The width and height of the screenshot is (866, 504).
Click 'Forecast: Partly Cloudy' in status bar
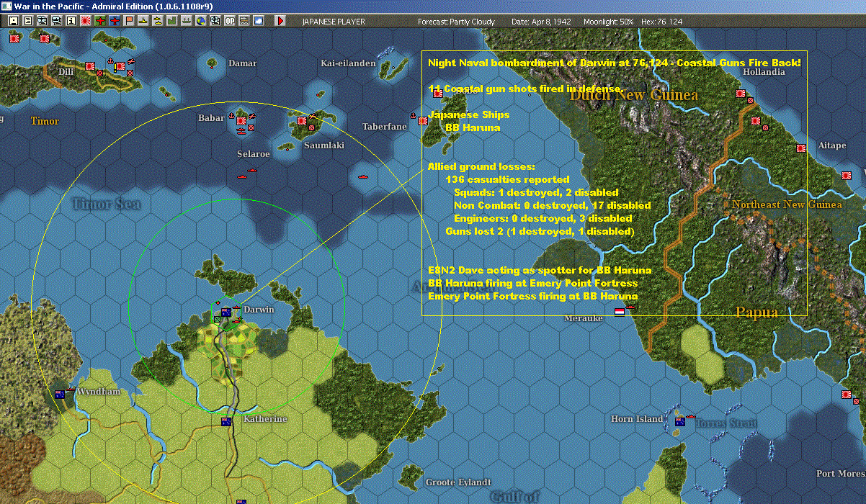(456, 22)
